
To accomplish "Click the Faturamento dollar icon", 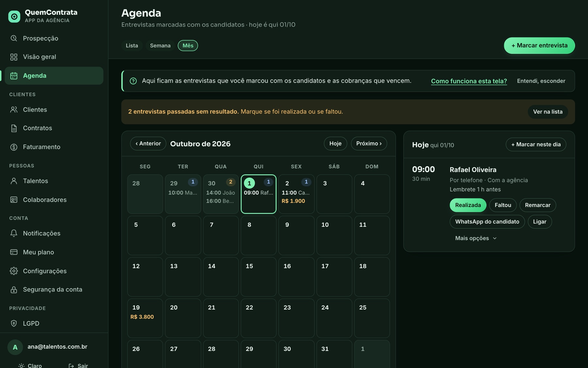I will (x=14, y=147).
